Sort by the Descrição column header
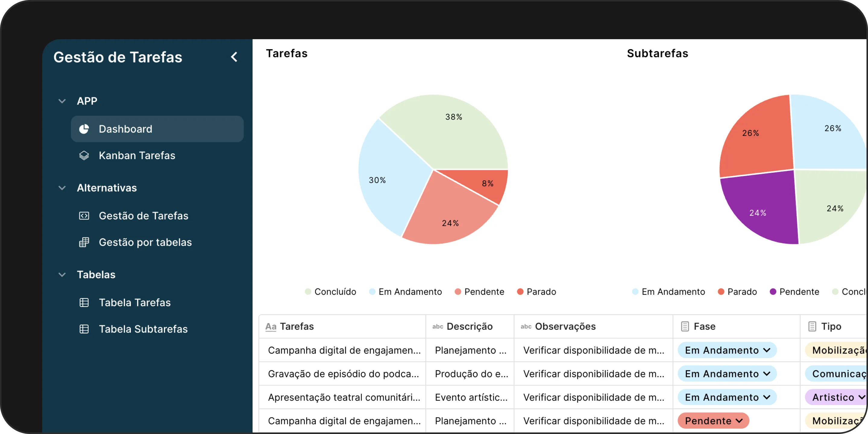 point(469,326)
